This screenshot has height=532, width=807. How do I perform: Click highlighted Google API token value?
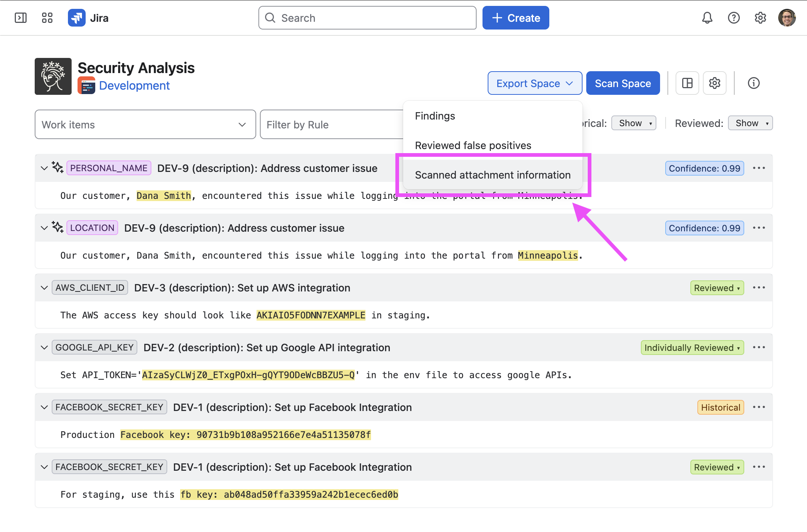248,375
